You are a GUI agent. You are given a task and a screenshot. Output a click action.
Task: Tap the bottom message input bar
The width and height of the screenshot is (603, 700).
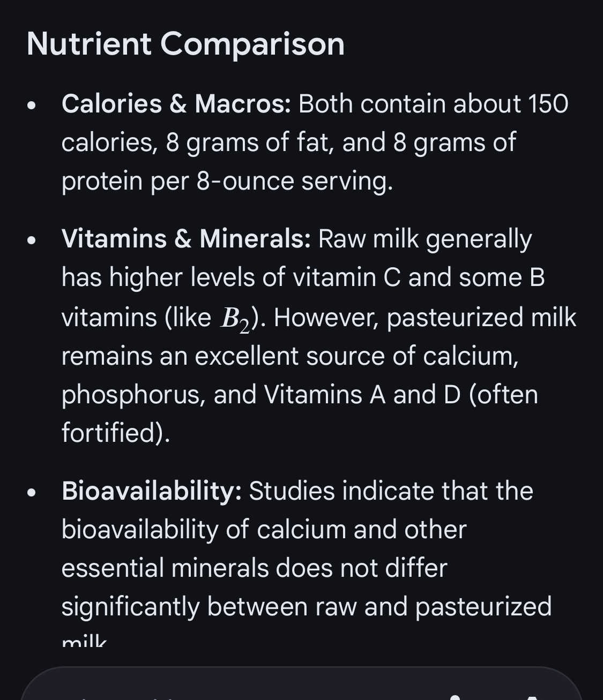click(x=301, y=686)
